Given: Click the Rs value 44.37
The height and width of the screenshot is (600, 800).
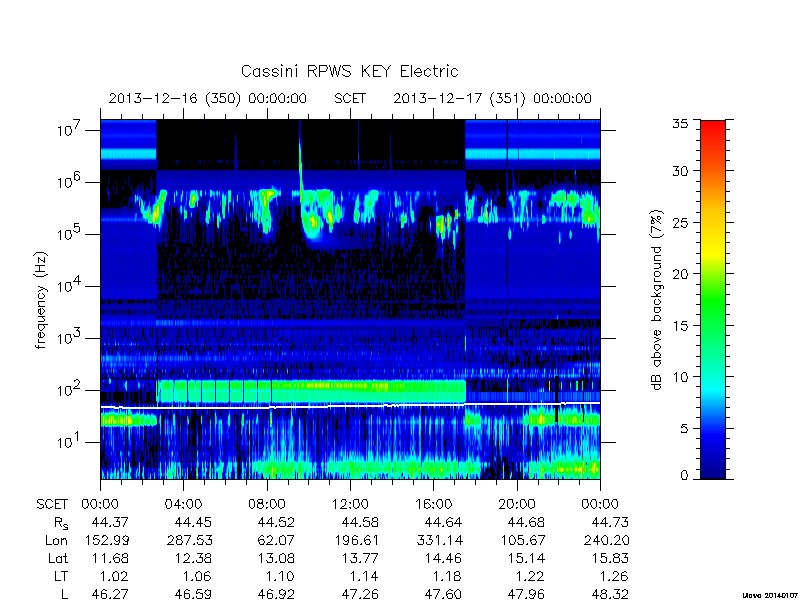Looking at the screenshot, I should 110,522.
